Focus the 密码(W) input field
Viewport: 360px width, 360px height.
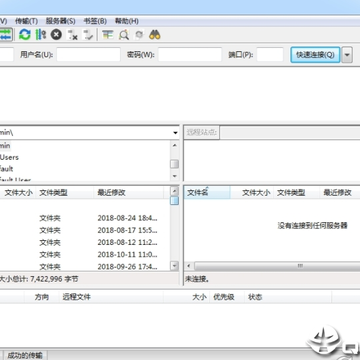tap(190, 55)
